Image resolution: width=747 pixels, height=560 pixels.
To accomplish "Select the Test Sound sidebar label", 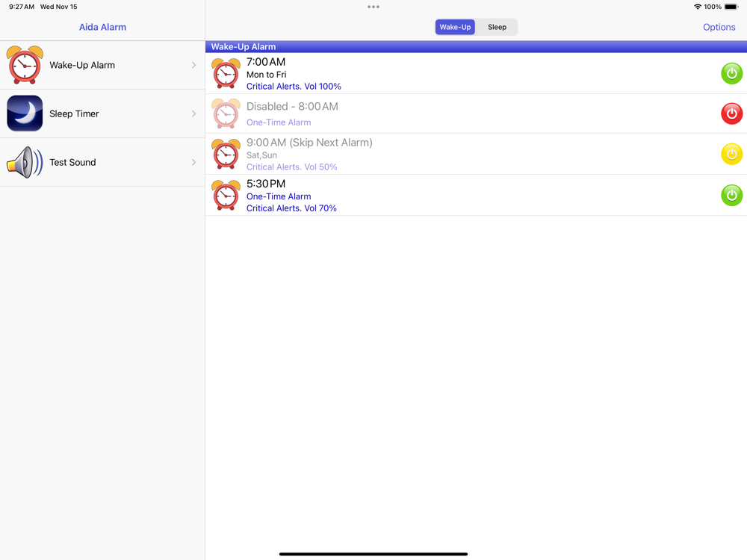I will (72, 162).
